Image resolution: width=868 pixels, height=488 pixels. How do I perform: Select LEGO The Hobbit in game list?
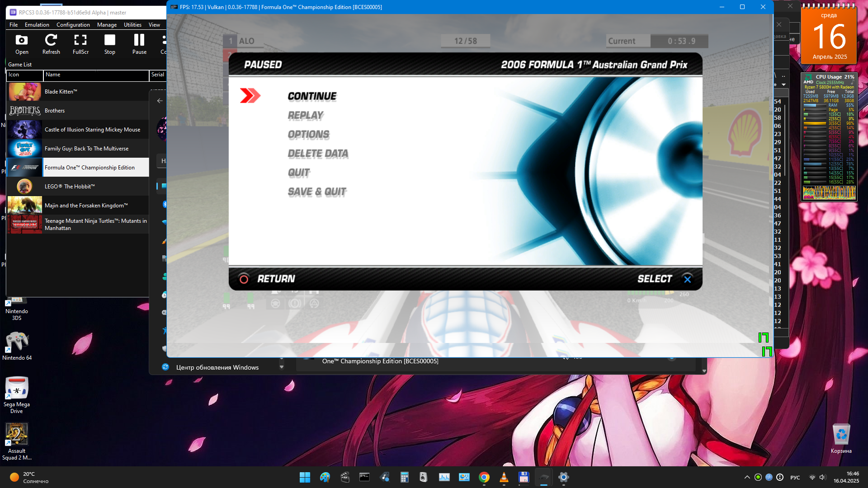[78, 187]
